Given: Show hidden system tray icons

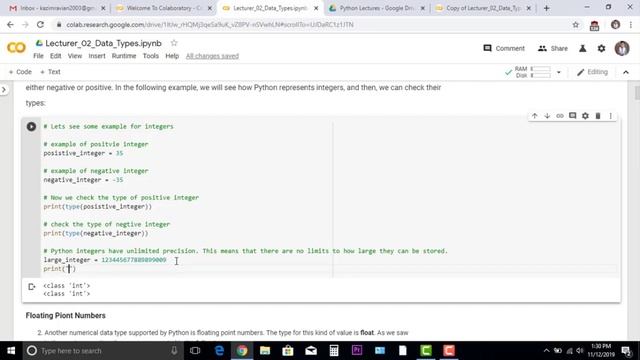Looking at the screenshot, I should pyautogui.click(x=547, y=351).
